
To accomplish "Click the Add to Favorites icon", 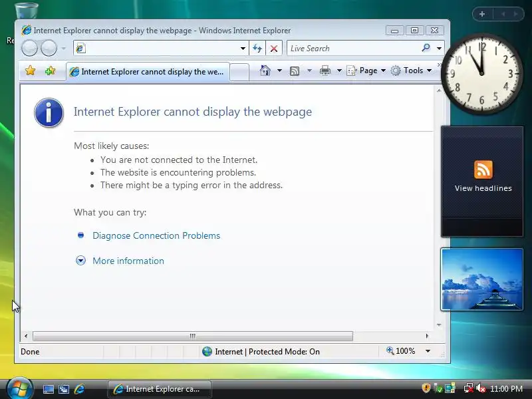I will (x=51, y=70).
